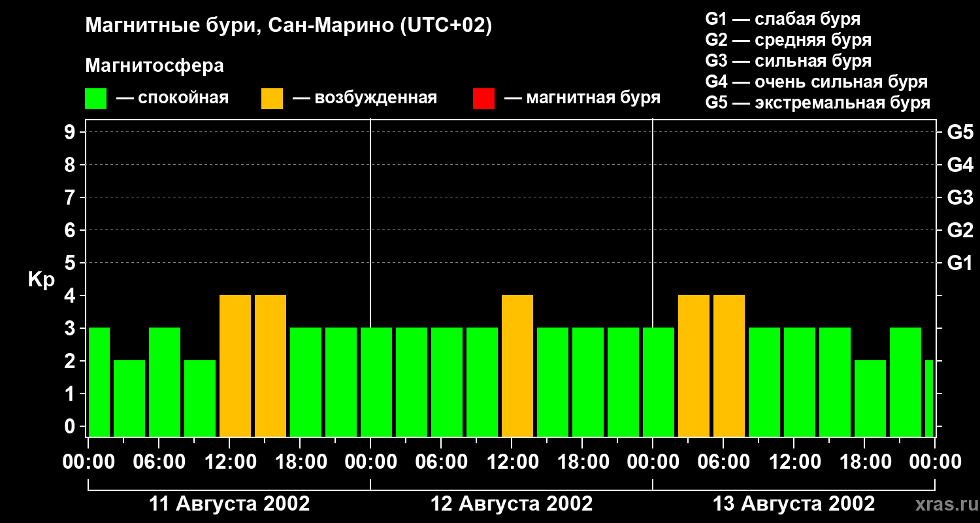Select the orange bar for 02:00–05:00, 13 Августа
This screenshot has width=980, height=523.
coord(694,365)
